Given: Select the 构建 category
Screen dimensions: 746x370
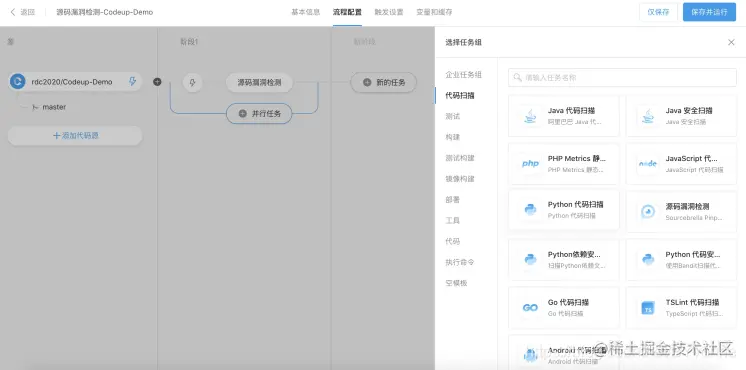Looking at the screenshot, I should click(452, 137).
